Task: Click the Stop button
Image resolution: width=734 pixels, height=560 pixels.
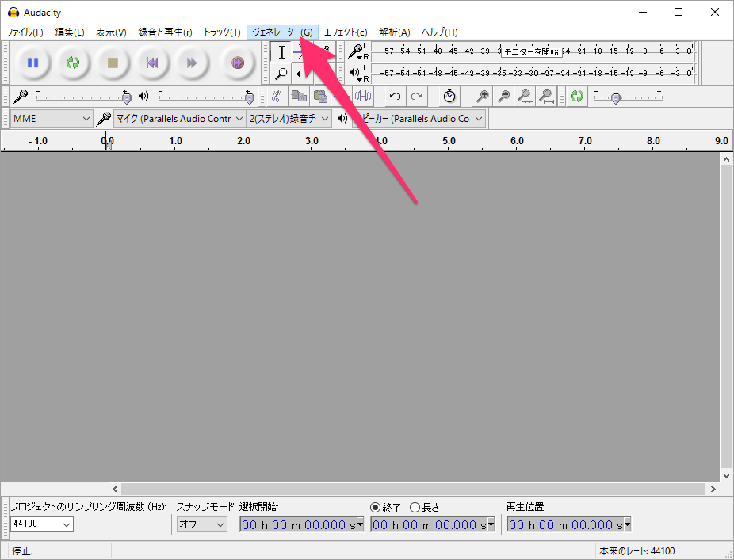Action: pyautogui.click(x=113, y=63)
